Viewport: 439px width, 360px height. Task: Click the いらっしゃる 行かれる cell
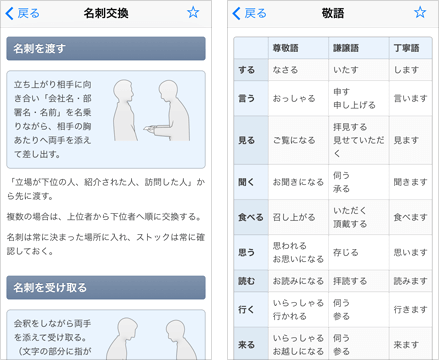tap(298, 310)
